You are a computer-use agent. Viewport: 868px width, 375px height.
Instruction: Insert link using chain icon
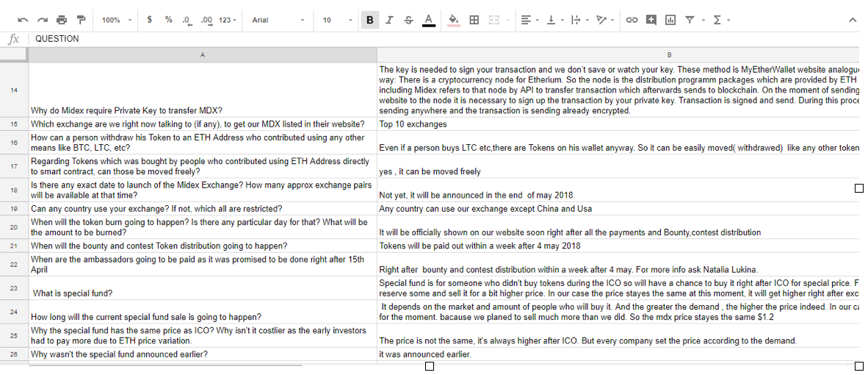point(632,20)
